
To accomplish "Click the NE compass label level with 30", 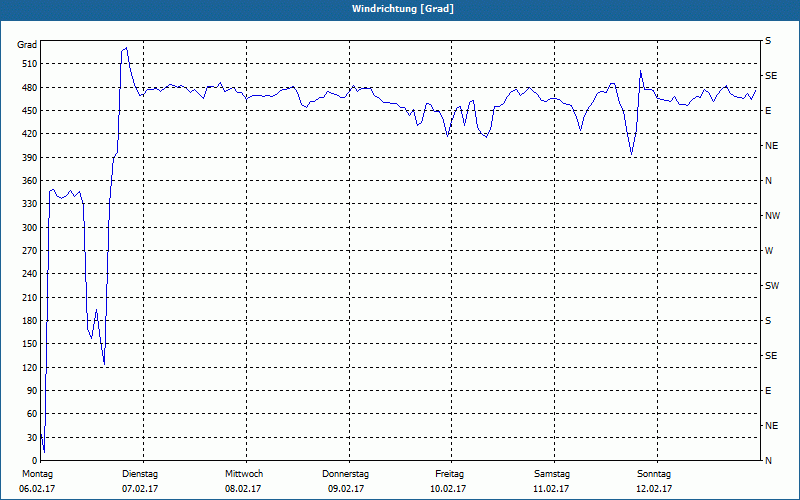I will click(771, 426).
